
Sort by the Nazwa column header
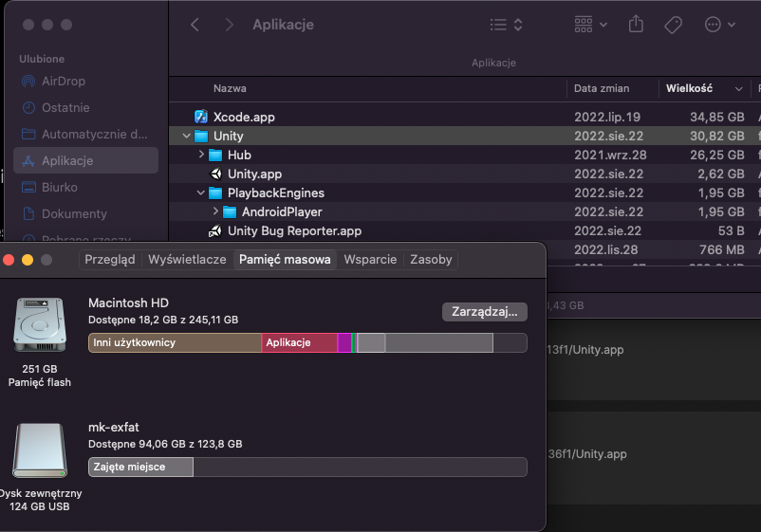coord(230,88)
